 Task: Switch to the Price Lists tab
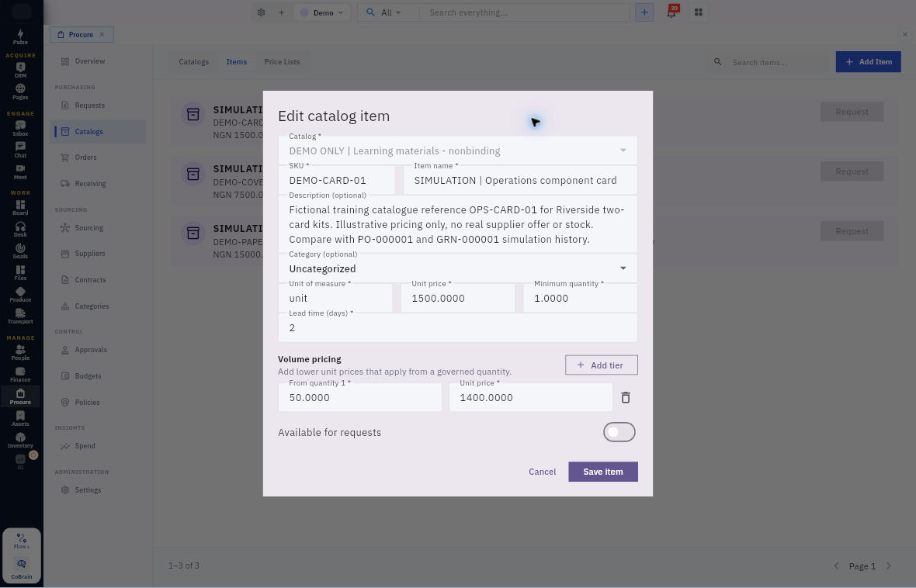(282, 62)
